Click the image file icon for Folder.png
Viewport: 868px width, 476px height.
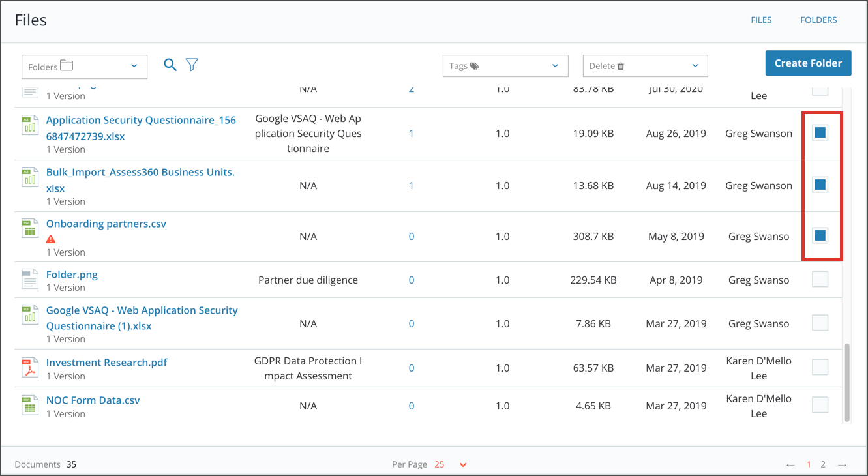30,279
